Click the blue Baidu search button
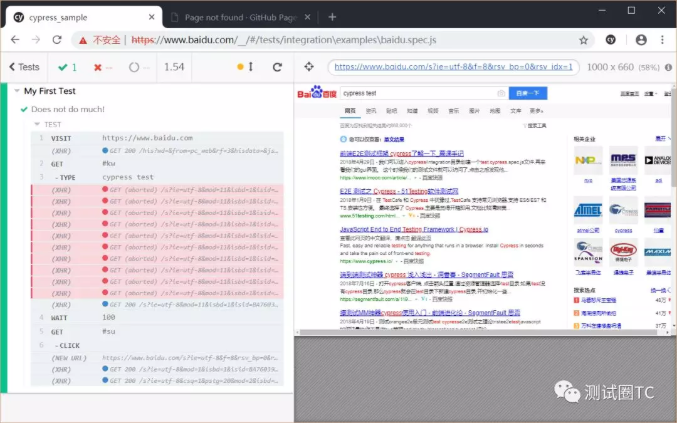The image size is (678, 424). (528, 93)
